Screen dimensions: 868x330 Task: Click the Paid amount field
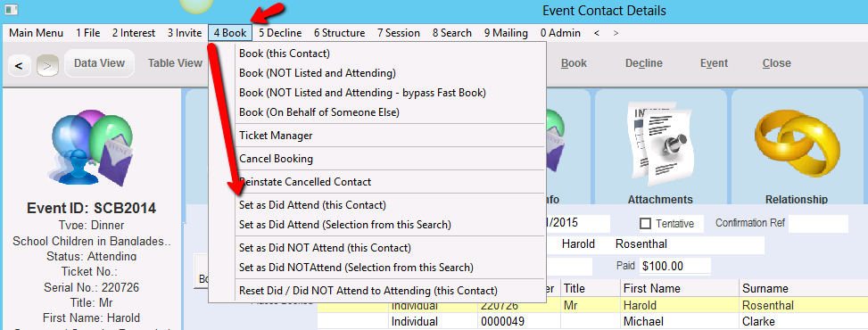point(674,266)
